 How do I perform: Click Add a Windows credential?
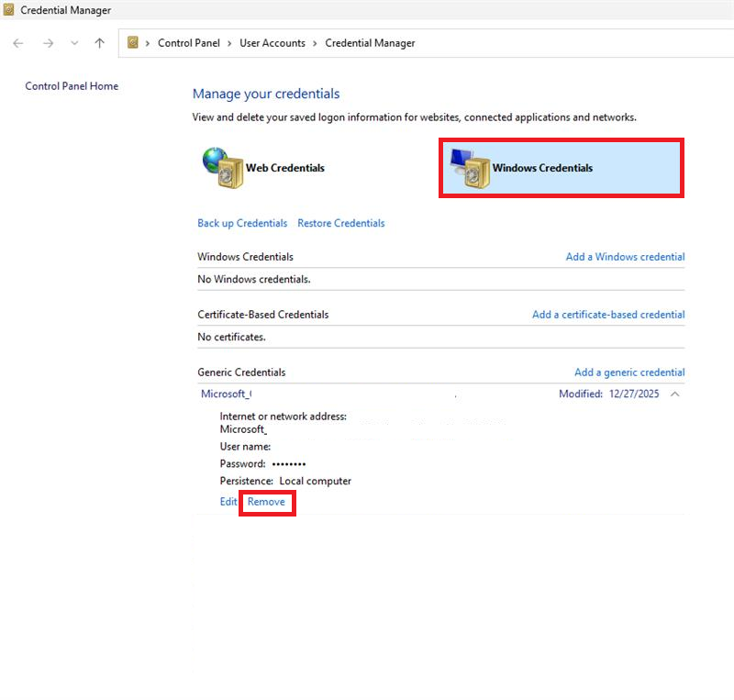tap(625, 257)
